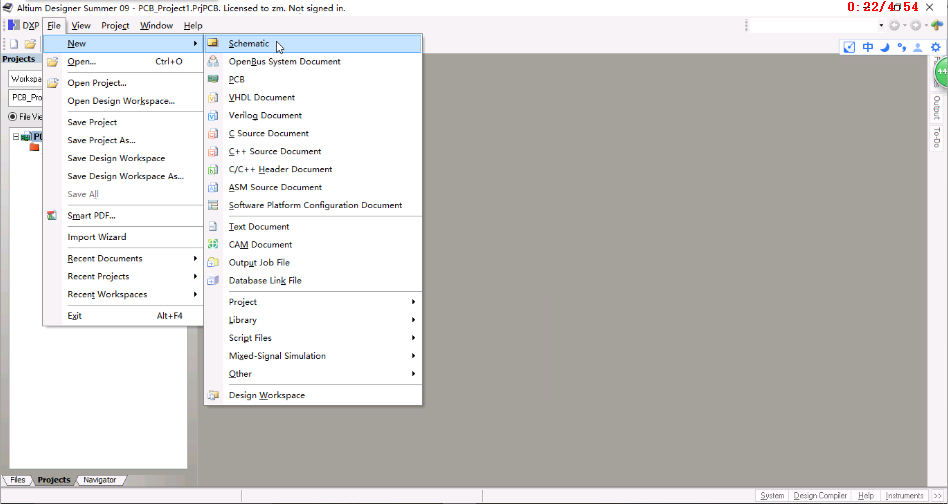Viewport: 948px width, 504px height.
Task: Expand the Project submenu arrow
Action: [414, 302]
